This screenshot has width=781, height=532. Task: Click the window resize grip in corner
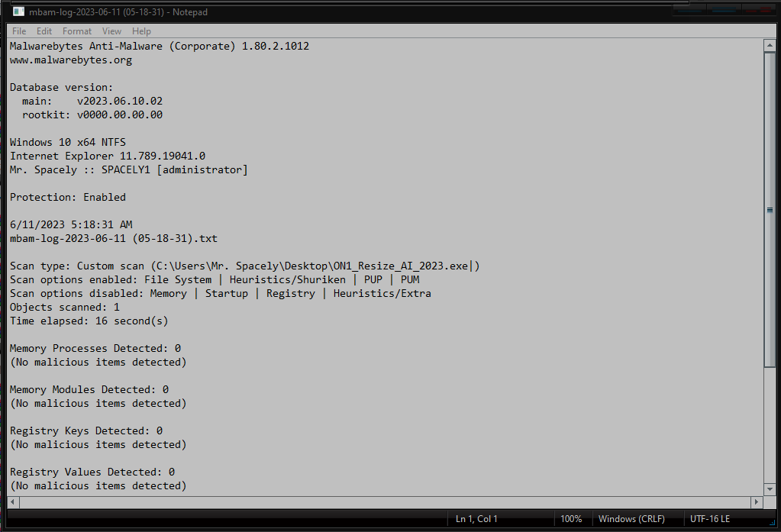(772, 523)
